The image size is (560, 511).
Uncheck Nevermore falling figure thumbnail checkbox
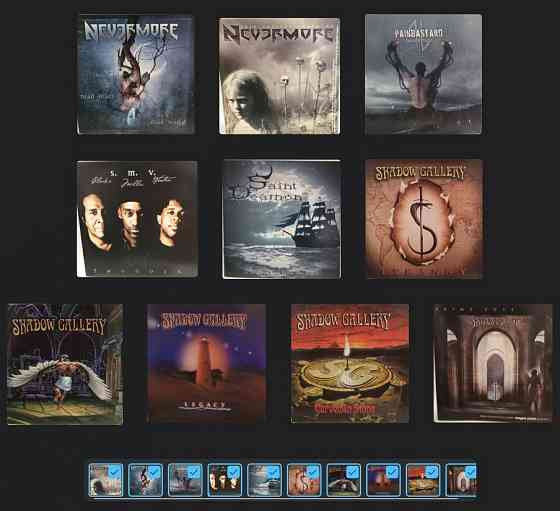[154, 471]
